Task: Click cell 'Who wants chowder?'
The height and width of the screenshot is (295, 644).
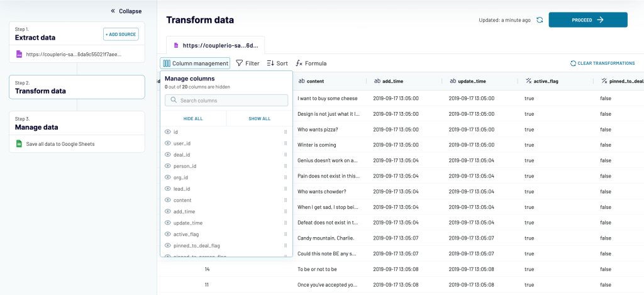Action: [321, 191]
